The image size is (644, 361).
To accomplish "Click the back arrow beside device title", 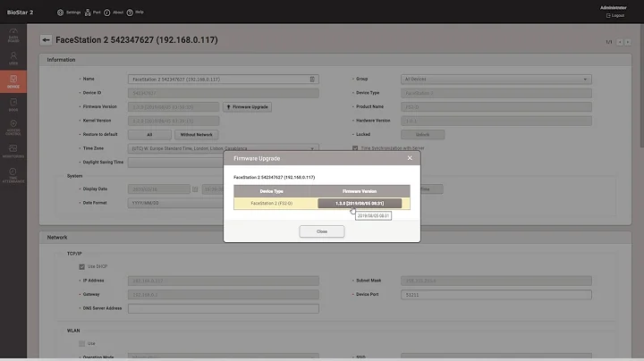I will click(46, 40).
